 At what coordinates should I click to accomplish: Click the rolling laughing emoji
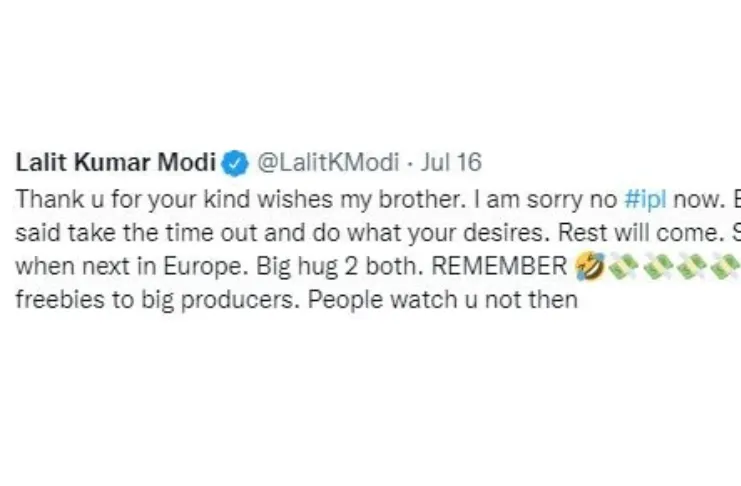pos(591,266)
